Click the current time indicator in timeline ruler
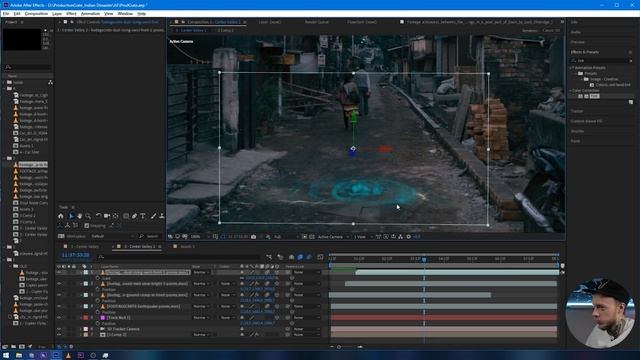Image resolution: width=640 pixels, height=360 pixels. [x=424, y=259]
